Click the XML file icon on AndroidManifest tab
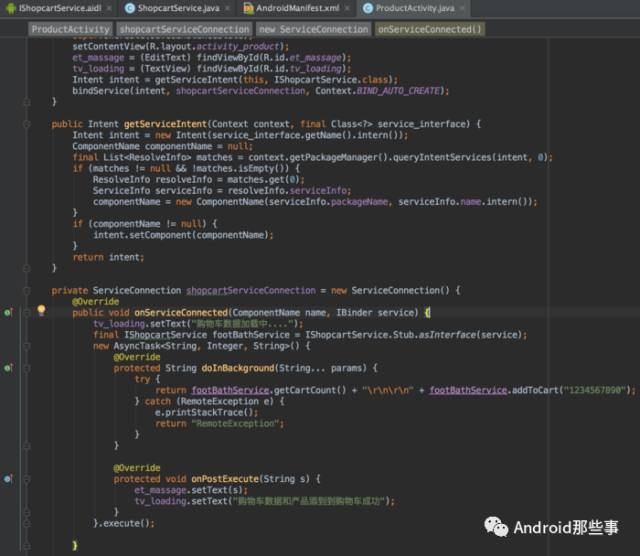The height and width of the screenshot is (556, 640). pyautogui.click(x=248, y=8)
